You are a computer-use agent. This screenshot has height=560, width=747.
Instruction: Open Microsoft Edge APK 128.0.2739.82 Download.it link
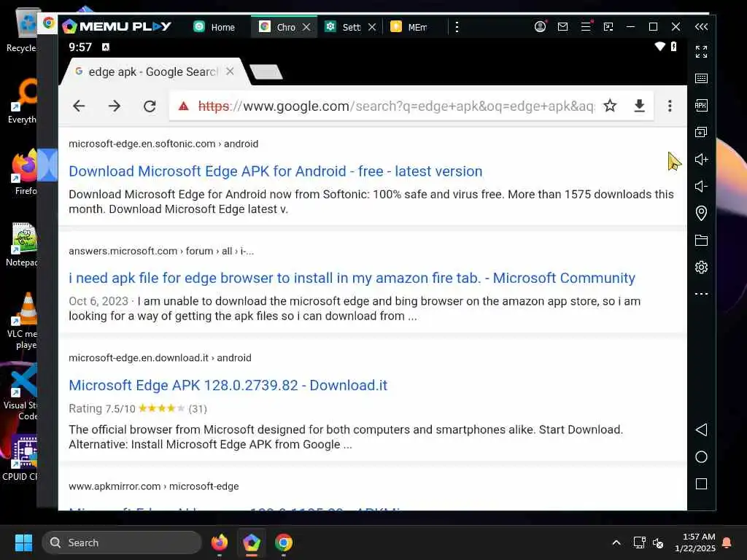pyautogui.click(x=228, y=385)
